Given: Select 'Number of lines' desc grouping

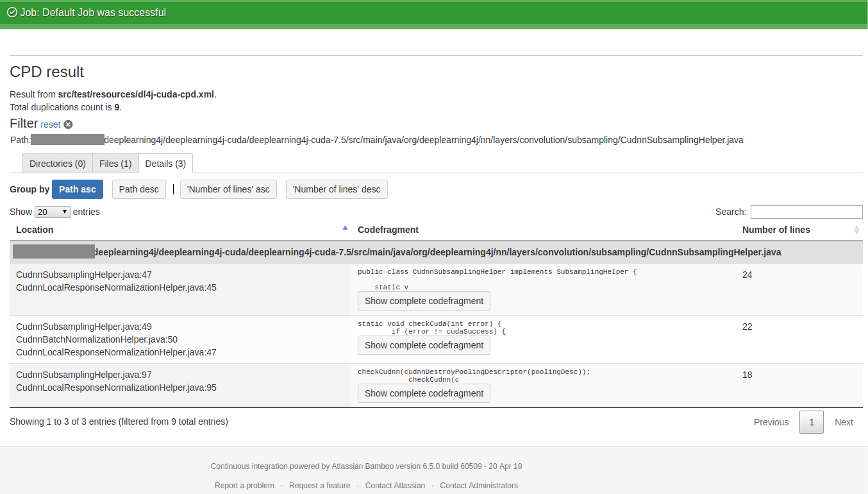Looking at the screenshot, I should pyautogui.click(x=336, y=189).
